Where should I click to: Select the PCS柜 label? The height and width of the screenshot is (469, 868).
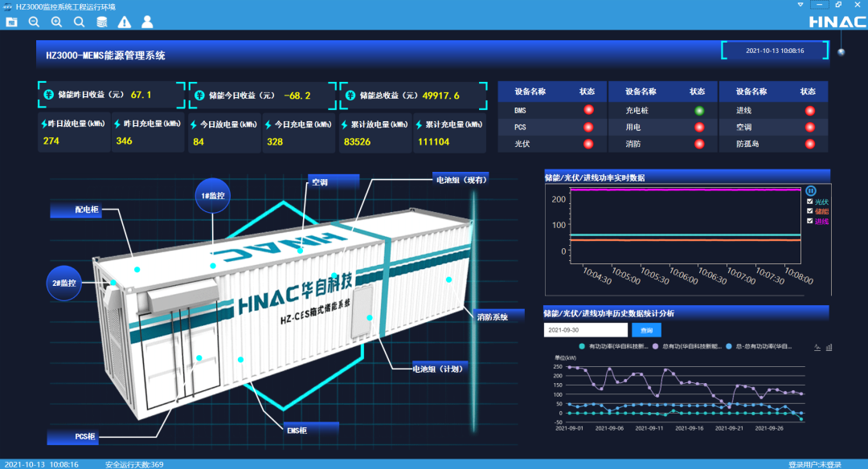[85, 438]
